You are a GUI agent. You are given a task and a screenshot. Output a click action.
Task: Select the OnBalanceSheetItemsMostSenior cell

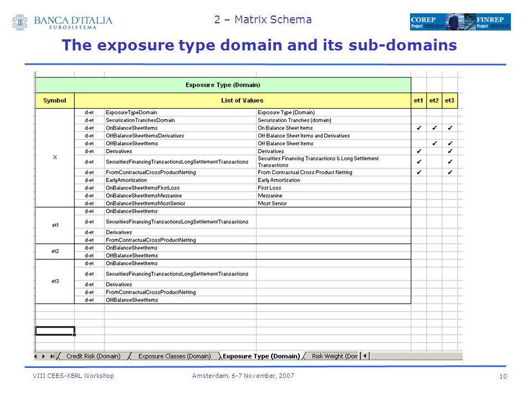click(180, 203)
